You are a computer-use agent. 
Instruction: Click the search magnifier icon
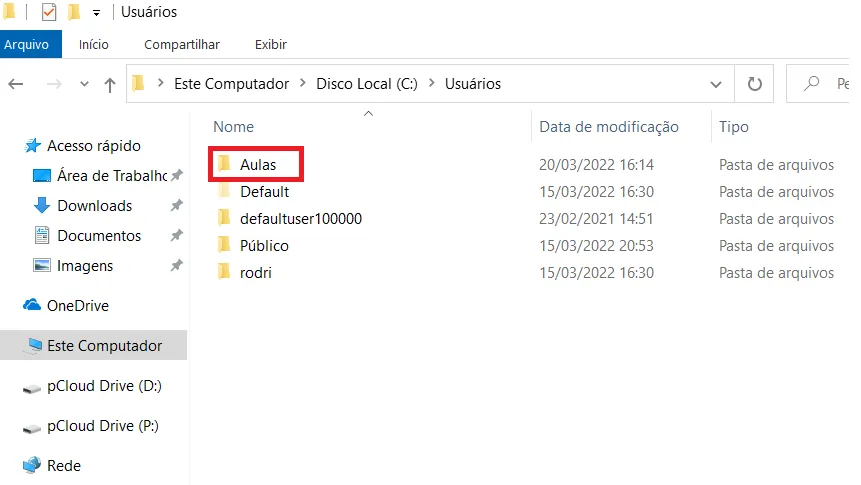(812, 83)
